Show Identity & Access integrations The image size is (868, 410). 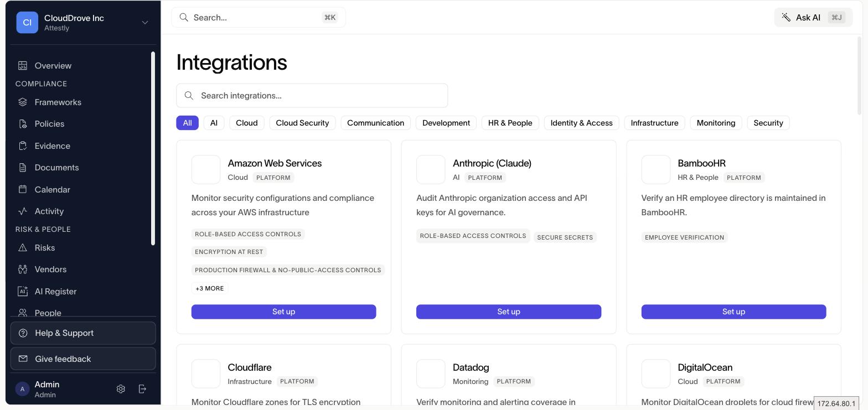coord(582,123)
